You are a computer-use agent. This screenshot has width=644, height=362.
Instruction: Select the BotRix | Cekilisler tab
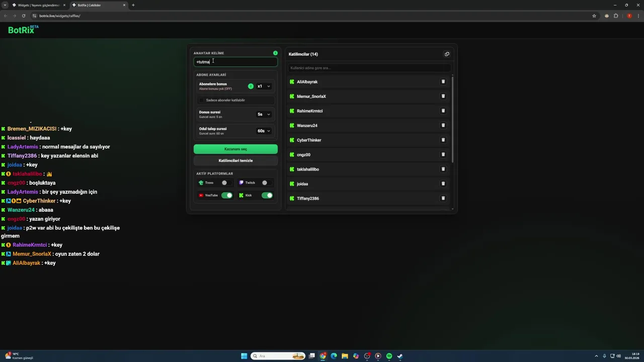(x=99, y=5)
